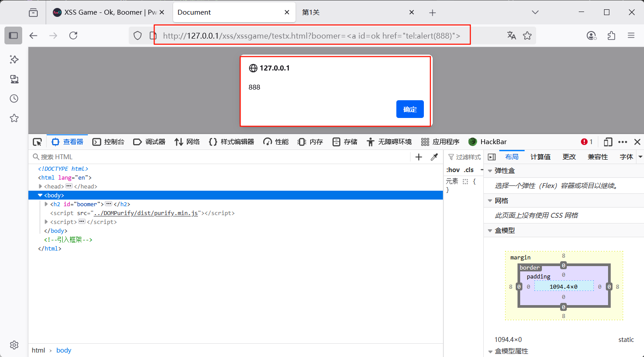Open a new browser tab

[432, 12]
